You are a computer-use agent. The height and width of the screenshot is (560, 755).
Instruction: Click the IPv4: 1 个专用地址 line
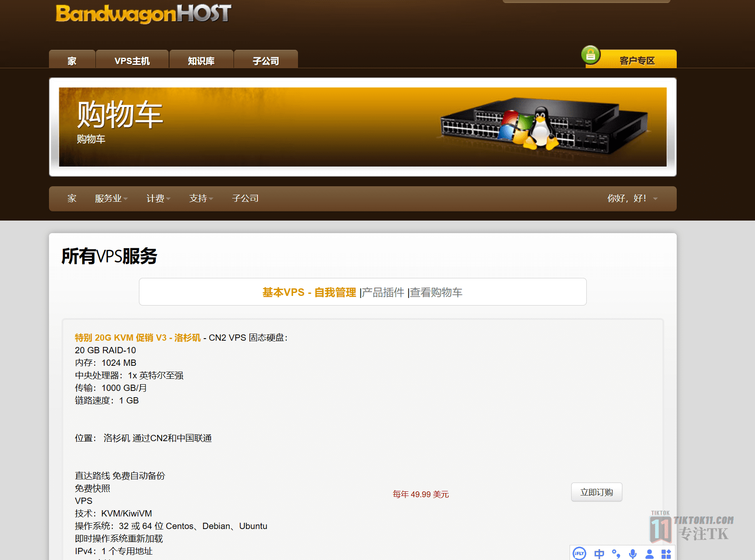point(114,551)
